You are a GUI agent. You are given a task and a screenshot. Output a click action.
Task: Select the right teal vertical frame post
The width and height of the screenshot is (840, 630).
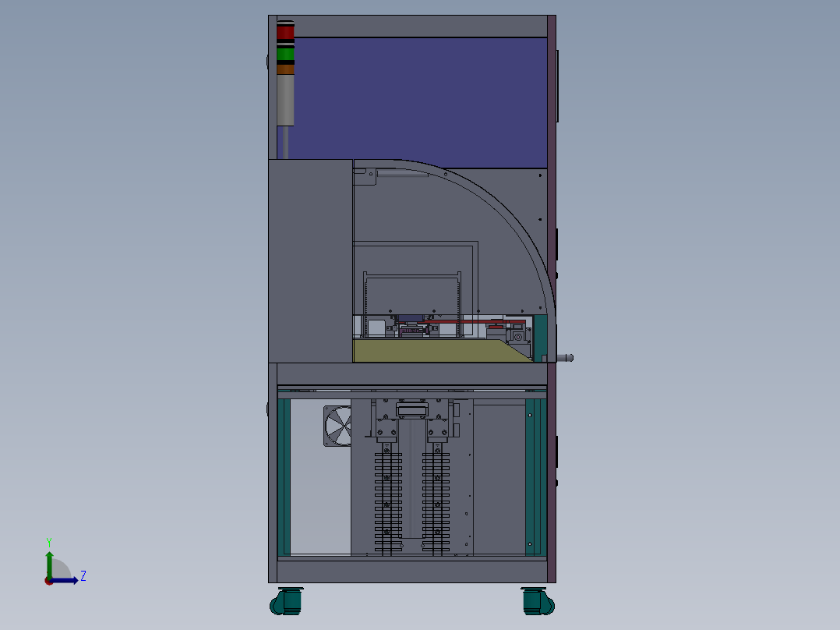click(x=534, y=476)
